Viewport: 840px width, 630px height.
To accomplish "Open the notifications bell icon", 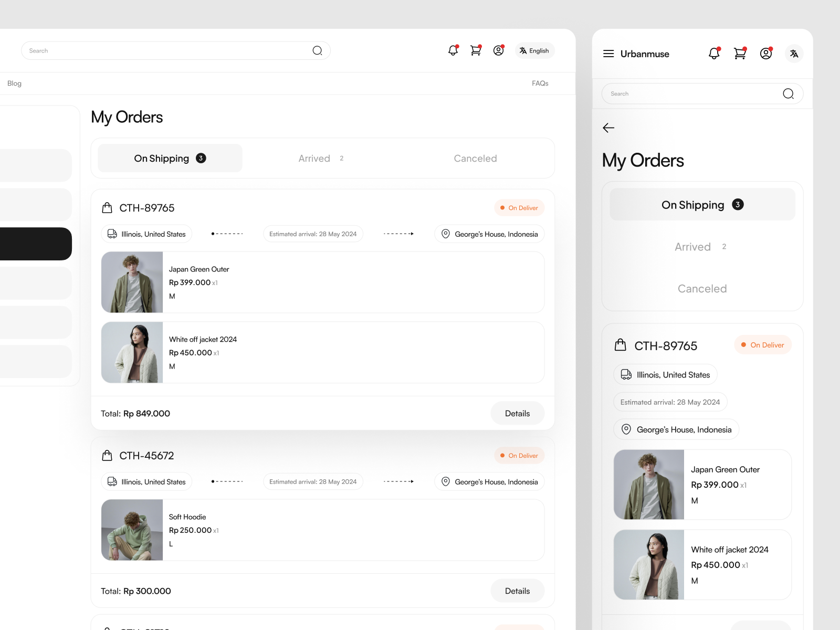I will (x=453, y=50).
